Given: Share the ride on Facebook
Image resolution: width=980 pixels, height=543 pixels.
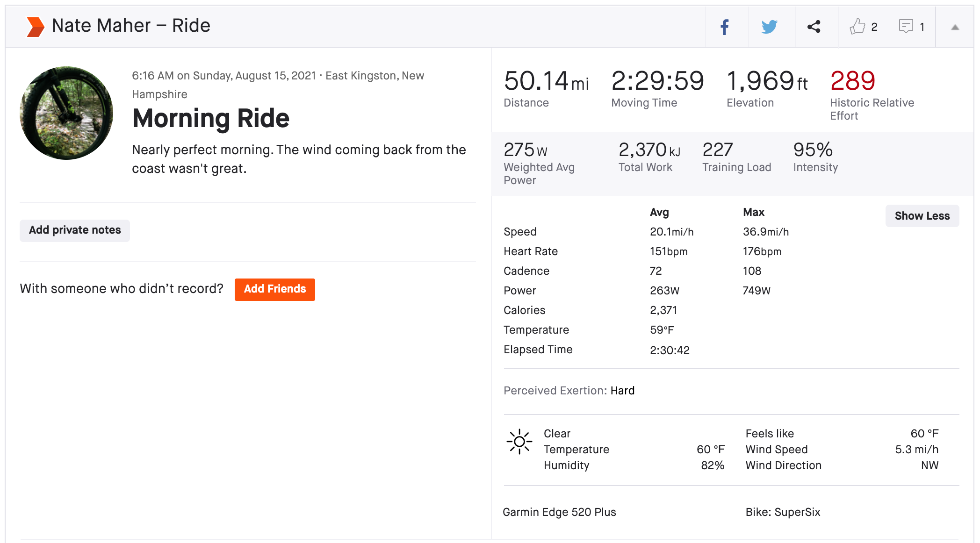Looking at the screenshot, I should (725, 27).
